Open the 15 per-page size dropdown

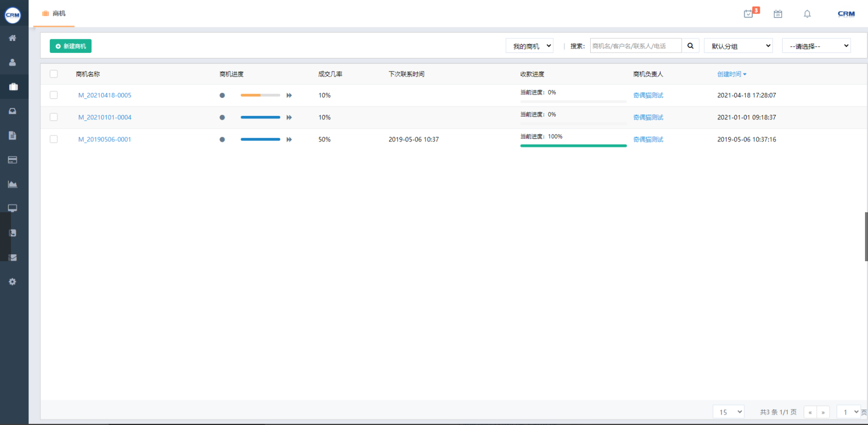[728, 412]
